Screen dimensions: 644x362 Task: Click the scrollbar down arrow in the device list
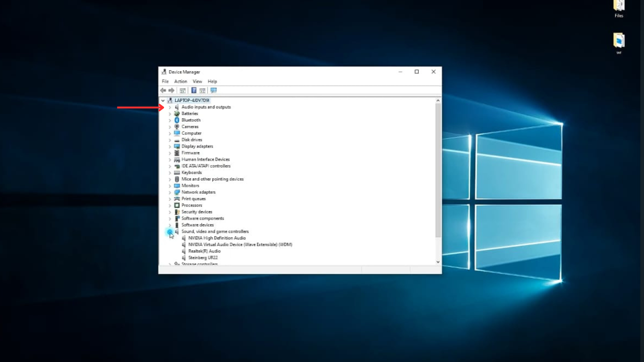pyautogui.click(x=438, y=262)
